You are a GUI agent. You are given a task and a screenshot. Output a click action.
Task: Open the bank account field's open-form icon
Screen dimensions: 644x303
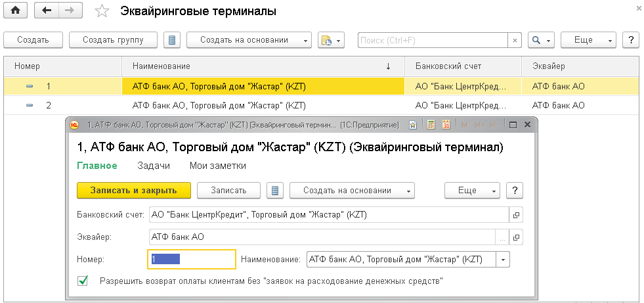pyautogui.click(x=516, y=215)
